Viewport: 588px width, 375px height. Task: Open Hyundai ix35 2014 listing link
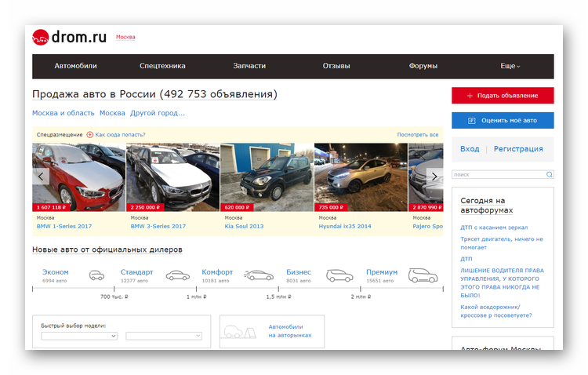[x=345, y=227]
